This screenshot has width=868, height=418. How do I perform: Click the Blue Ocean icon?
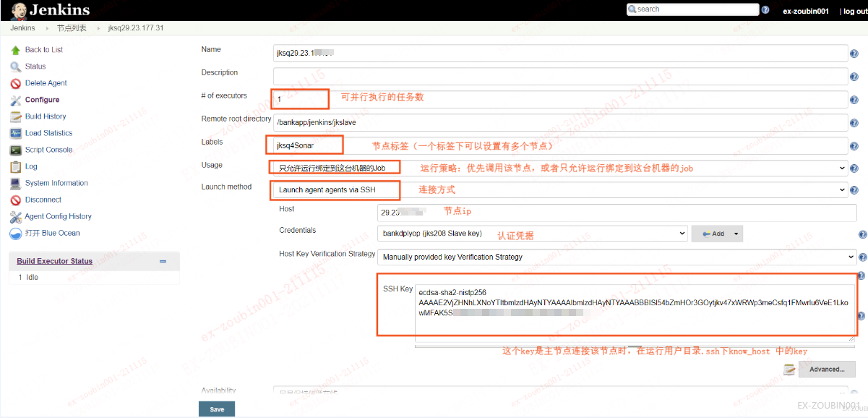(16, 233)
